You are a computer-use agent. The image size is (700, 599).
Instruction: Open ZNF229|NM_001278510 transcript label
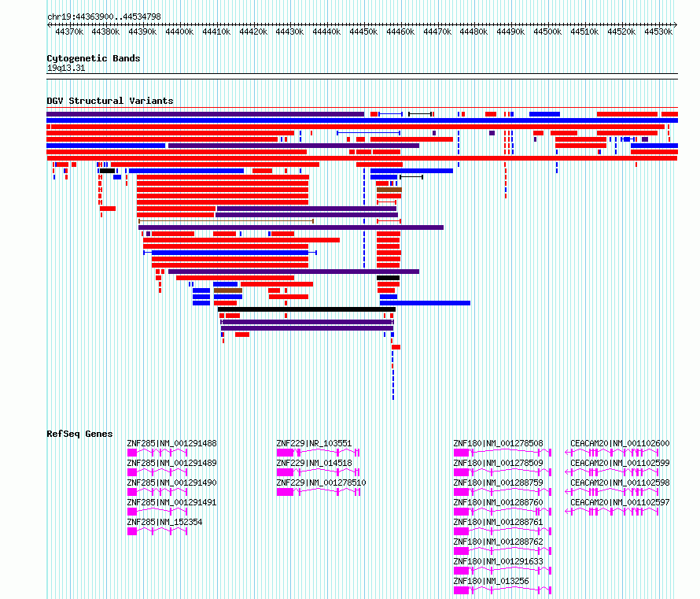[321, 483]
